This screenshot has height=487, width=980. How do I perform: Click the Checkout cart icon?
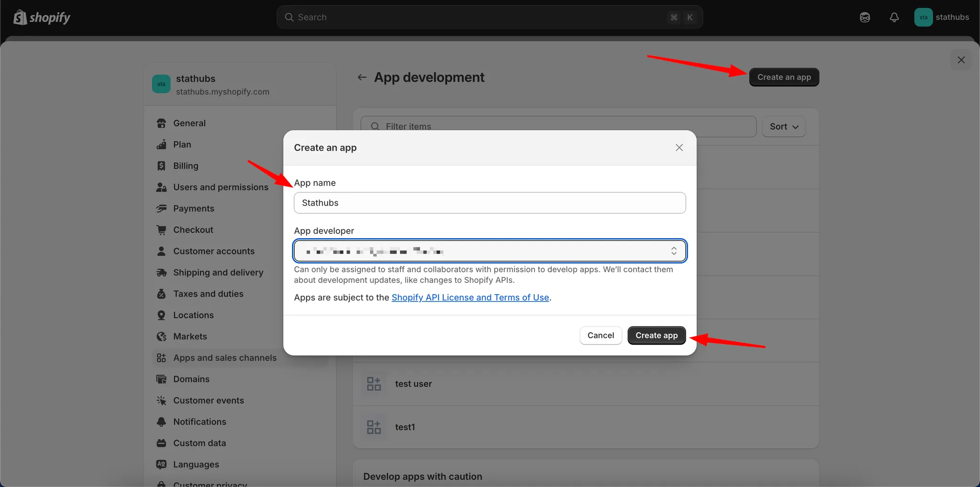161,230
